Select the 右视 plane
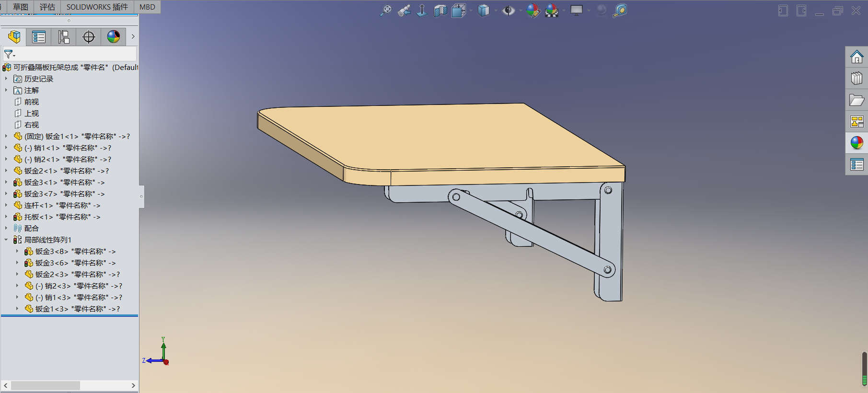 tap(26, 125)
